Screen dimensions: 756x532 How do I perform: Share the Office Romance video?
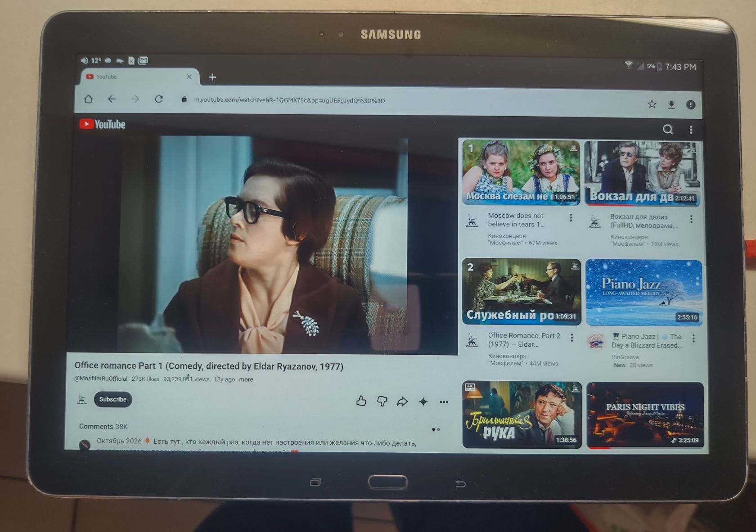pyautogui.click(x=402, y=401)
